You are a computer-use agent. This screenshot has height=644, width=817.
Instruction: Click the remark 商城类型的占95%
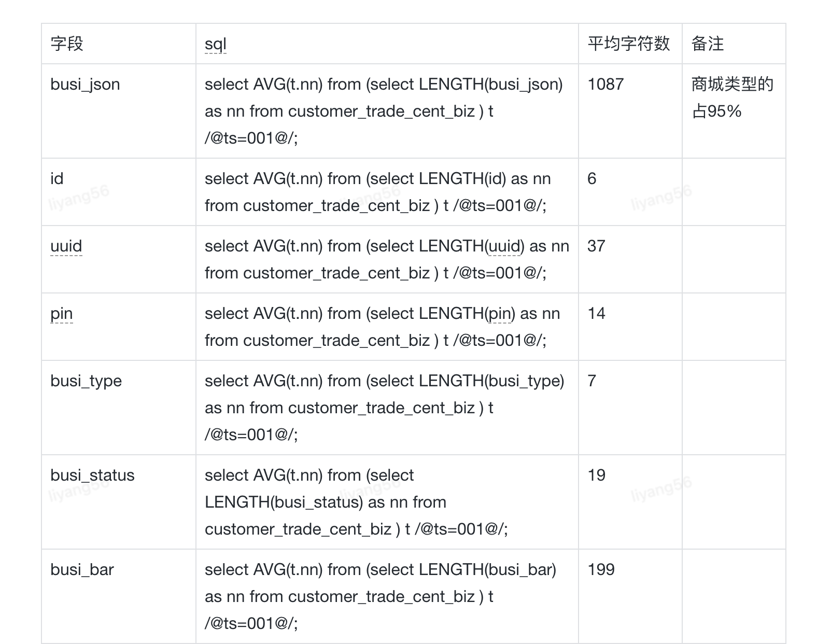[x=733, y=97]
